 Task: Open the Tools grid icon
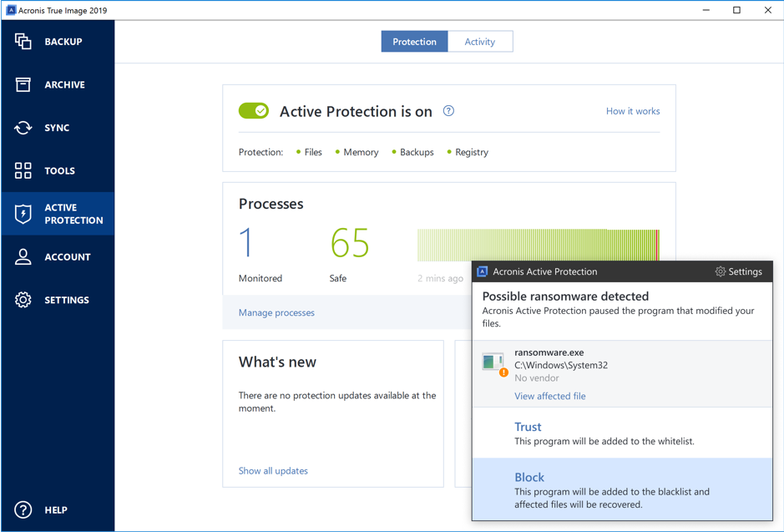point(23,170)
